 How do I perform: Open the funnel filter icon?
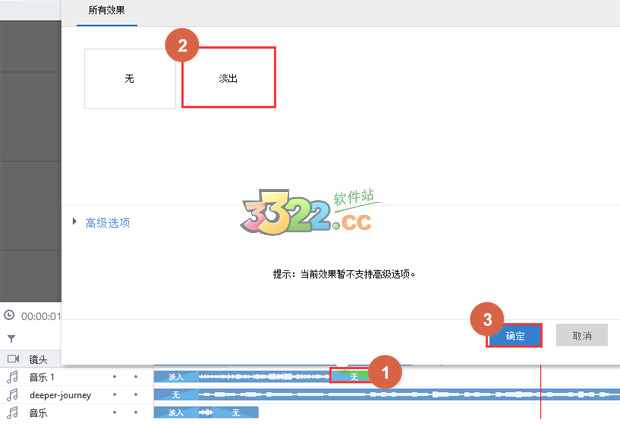pyautogui.click(x=11, y=339)
